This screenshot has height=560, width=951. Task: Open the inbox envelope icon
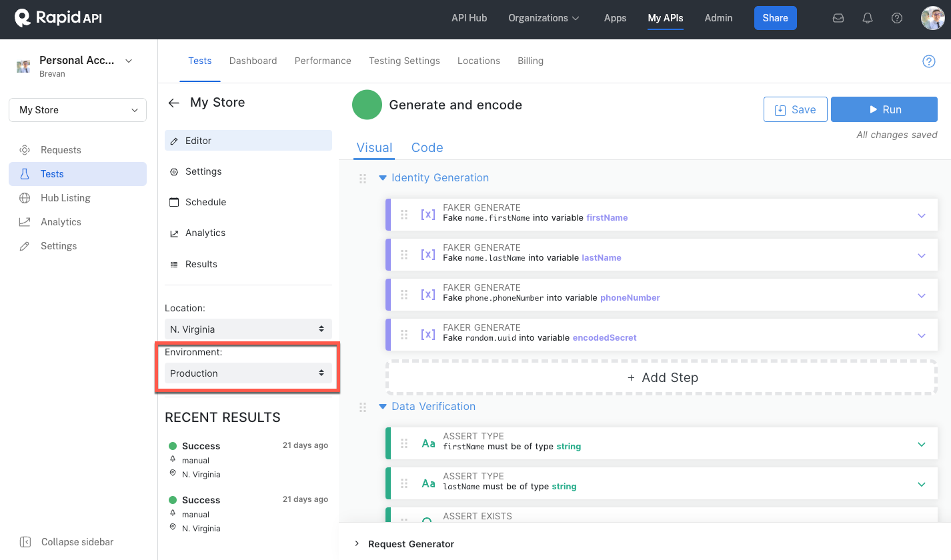838,19
